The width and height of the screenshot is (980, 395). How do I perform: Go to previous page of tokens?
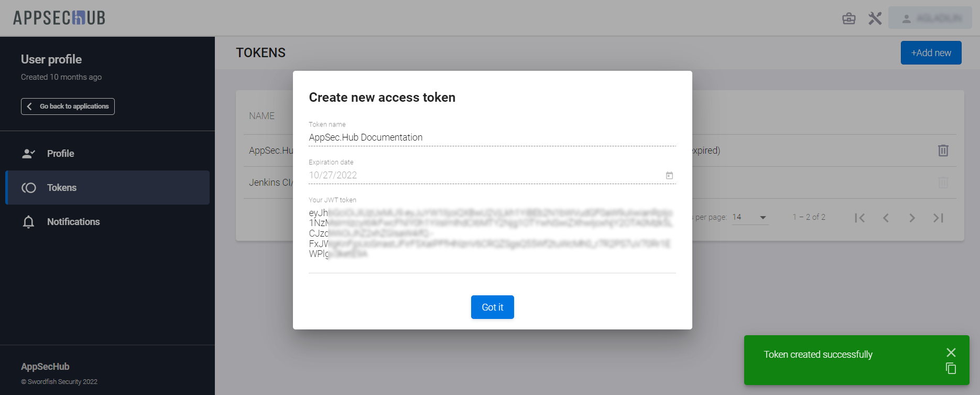tap(886, 218)
